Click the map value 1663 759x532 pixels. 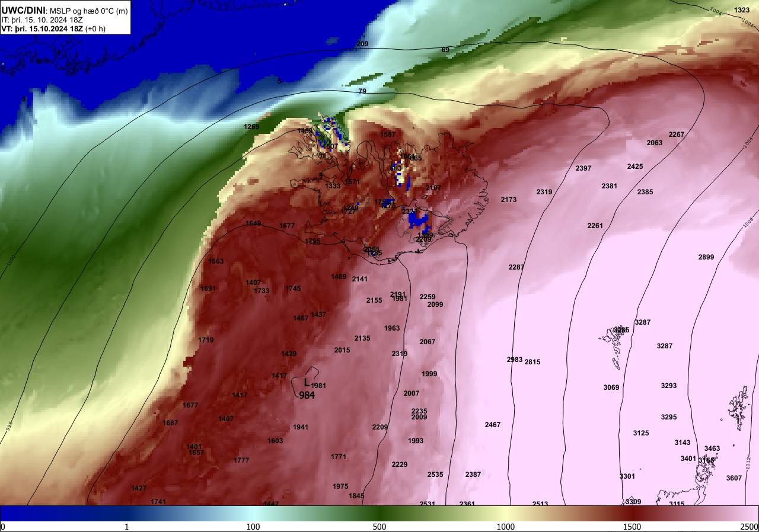pyautogui.click(x=216, y=261)
